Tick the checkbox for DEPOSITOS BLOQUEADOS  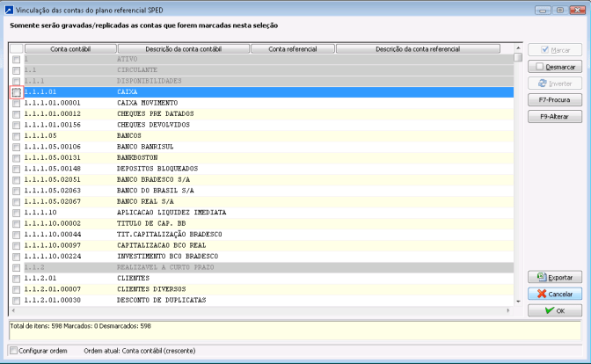click(16, 169)
